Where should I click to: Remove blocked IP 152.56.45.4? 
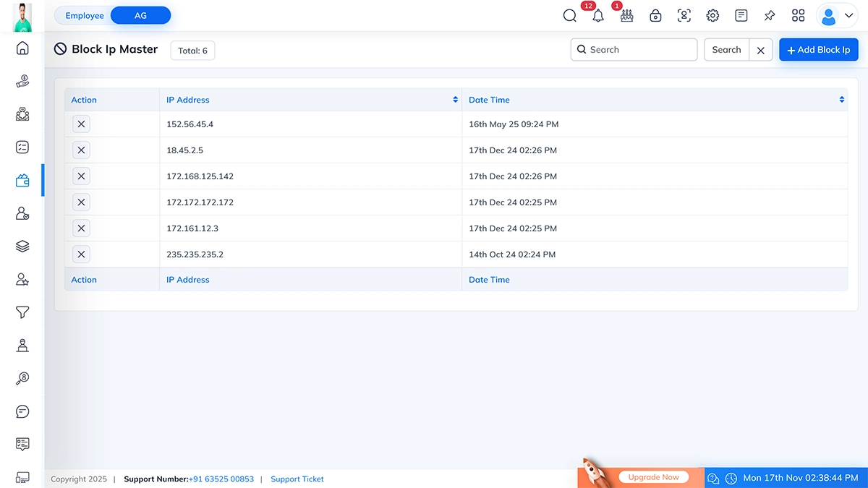click(81, 124)
